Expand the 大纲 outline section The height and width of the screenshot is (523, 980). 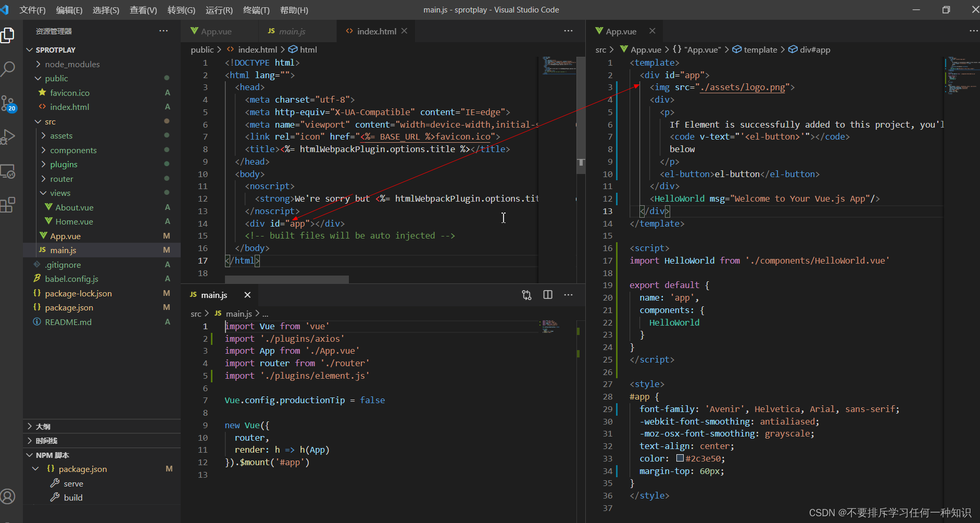[30, 426]
